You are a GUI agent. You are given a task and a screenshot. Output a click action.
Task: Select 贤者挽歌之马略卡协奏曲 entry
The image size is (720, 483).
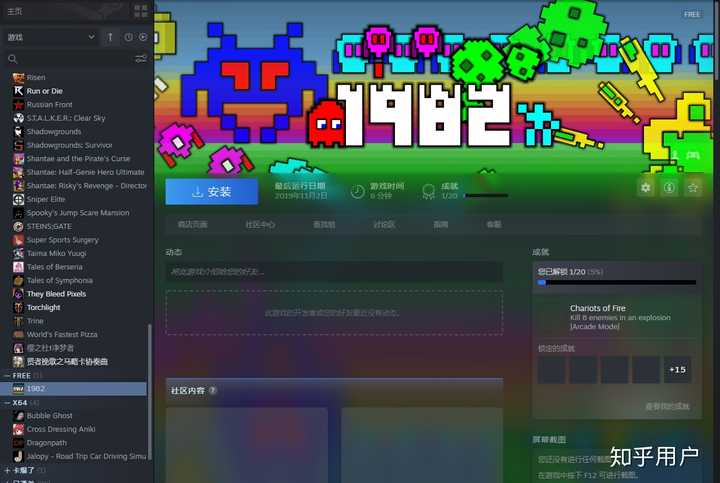(x=67, y=361)
